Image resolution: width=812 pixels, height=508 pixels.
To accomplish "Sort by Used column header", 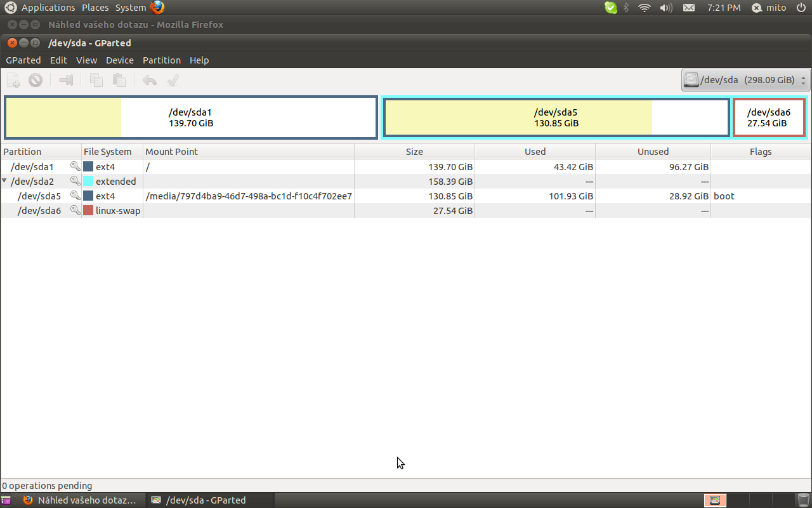I will tap(535, 152).
